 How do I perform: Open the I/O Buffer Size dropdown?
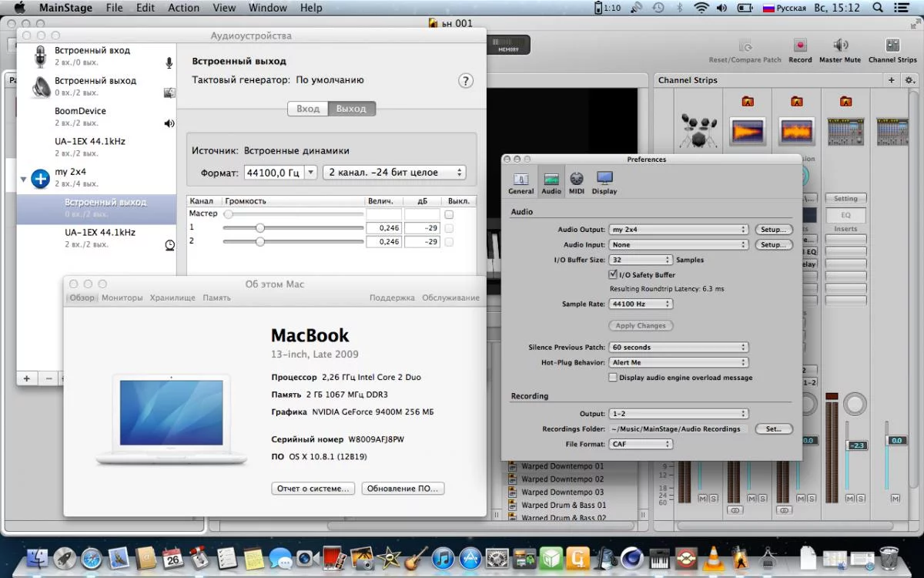641,260
